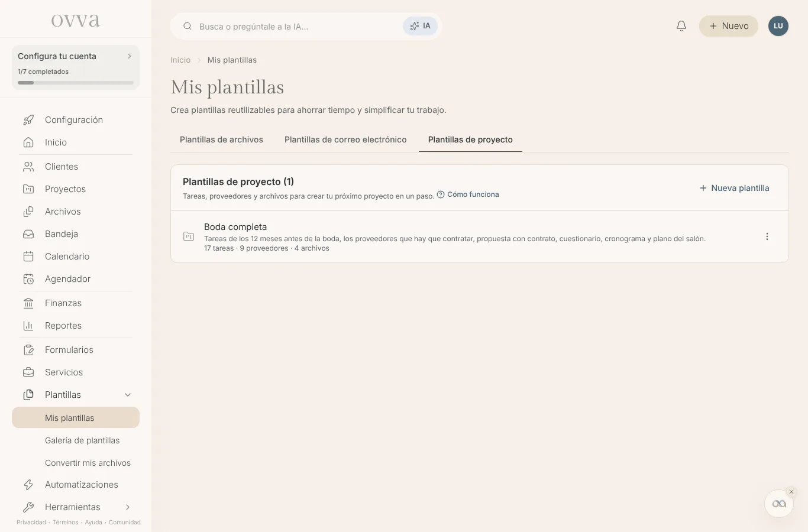Click the Nuevo button in header
The width and height of the screenshot is (808, 532).
729,26
